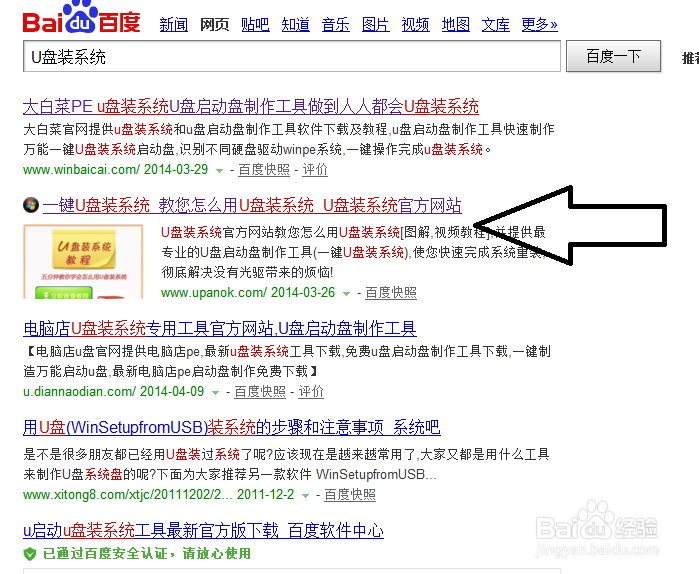Click 评价 for the winbaicai result
This screenshot has height=574, width=699.
coord(315,170)
